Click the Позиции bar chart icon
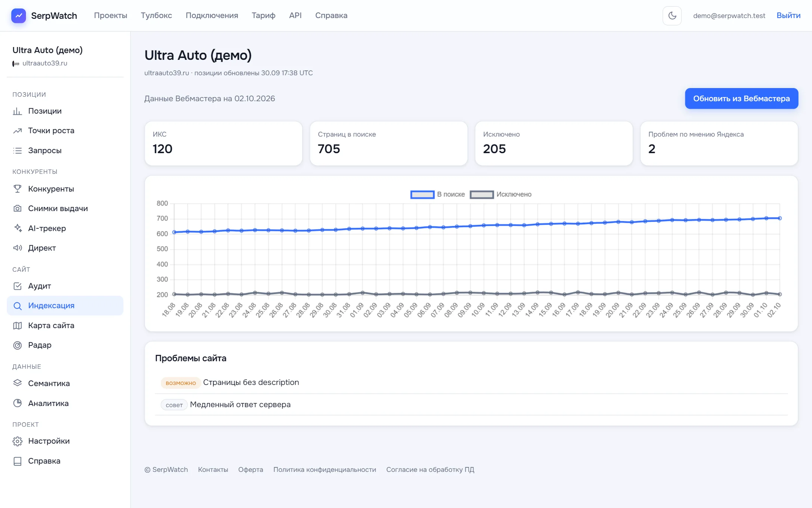 pyautogui.click(x=17, y=111)
